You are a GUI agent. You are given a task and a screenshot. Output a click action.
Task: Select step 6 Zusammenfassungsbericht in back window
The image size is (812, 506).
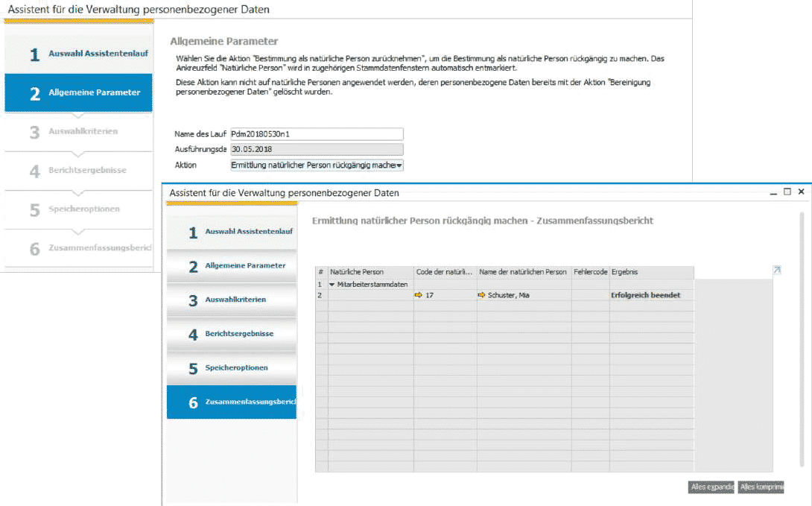pyautogui.click(x=79, y=248)
